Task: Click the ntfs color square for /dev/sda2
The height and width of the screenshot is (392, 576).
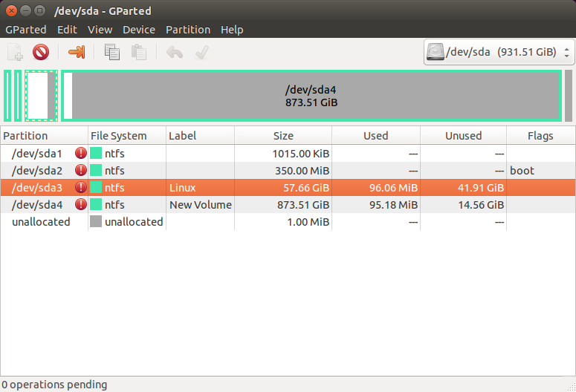Action: click(96, 170)
